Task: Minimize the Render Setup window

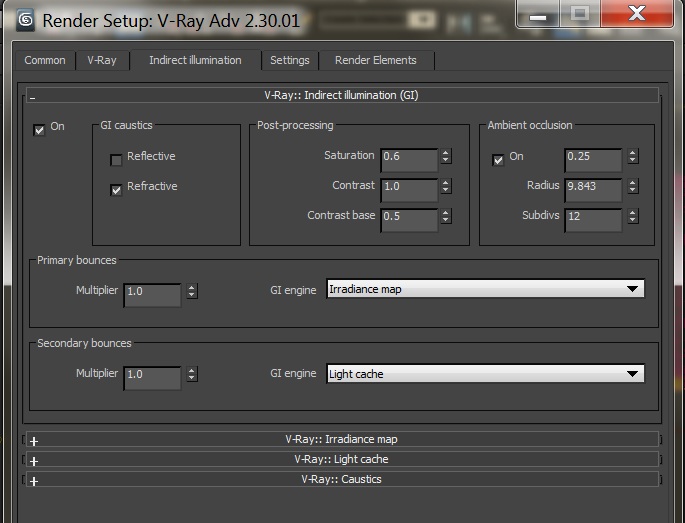Action: (x=538, y=14)
